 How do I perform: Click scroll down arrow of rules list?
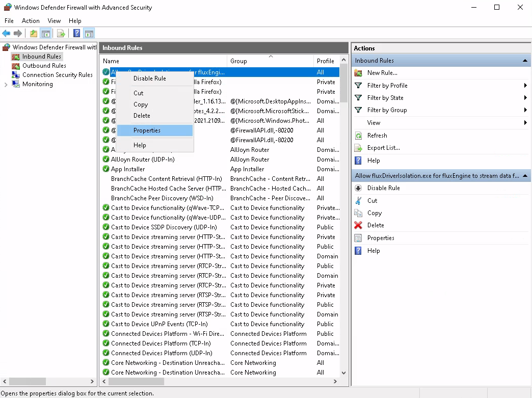[x=343, y=373]
